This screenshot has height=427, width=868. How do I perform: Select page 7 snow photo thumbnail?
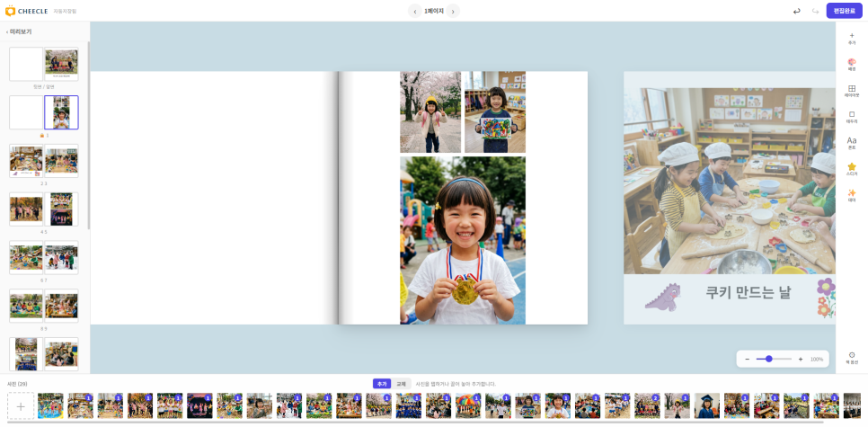pyautogui.click(x=61, y=257)
